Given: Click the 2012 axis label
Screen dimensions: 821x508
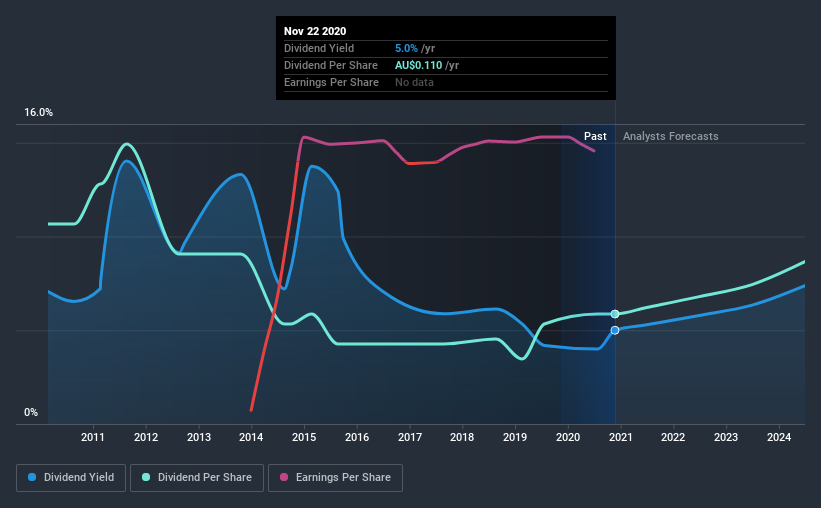Looking at the screenshot, I should (x=146, y=437).
